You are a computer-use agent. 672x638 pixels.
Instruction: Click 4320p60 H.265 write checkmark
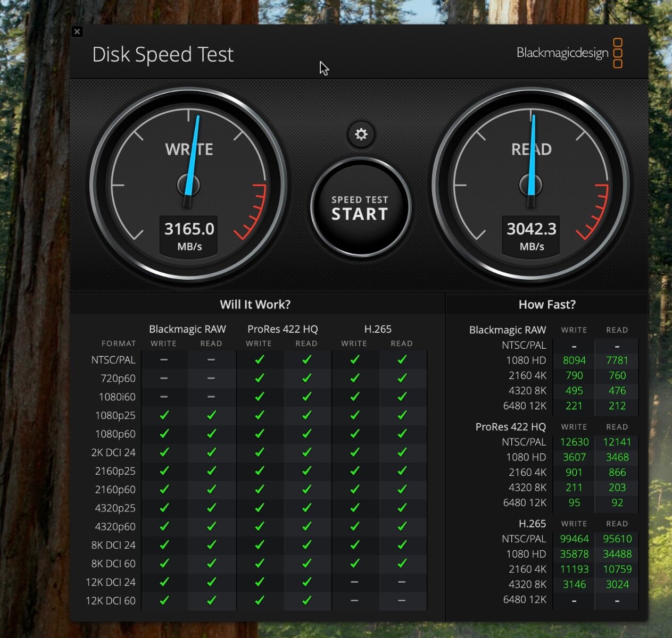(354, 526)
